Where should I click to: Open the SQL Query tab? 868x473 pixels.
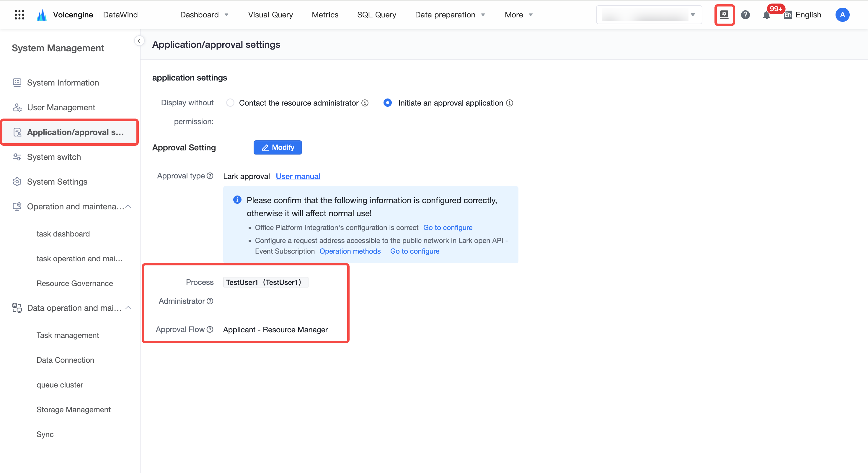point(376,15)
